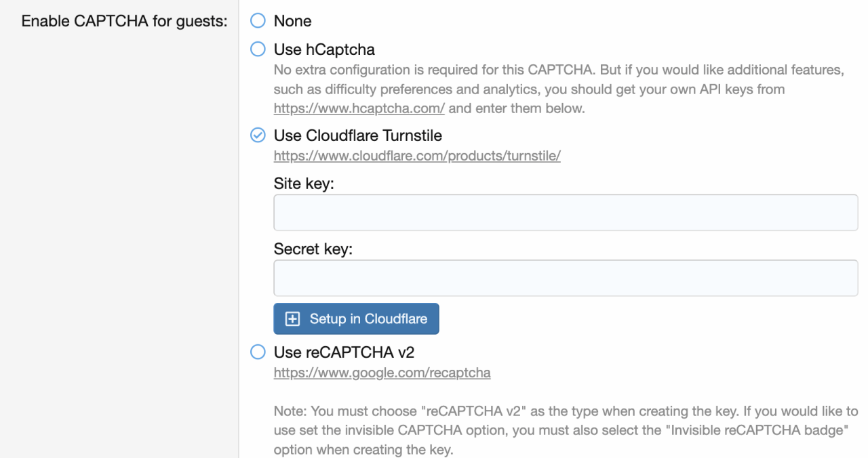Enable the reCAPTCHA v2 radio circle

click(258, 352)
